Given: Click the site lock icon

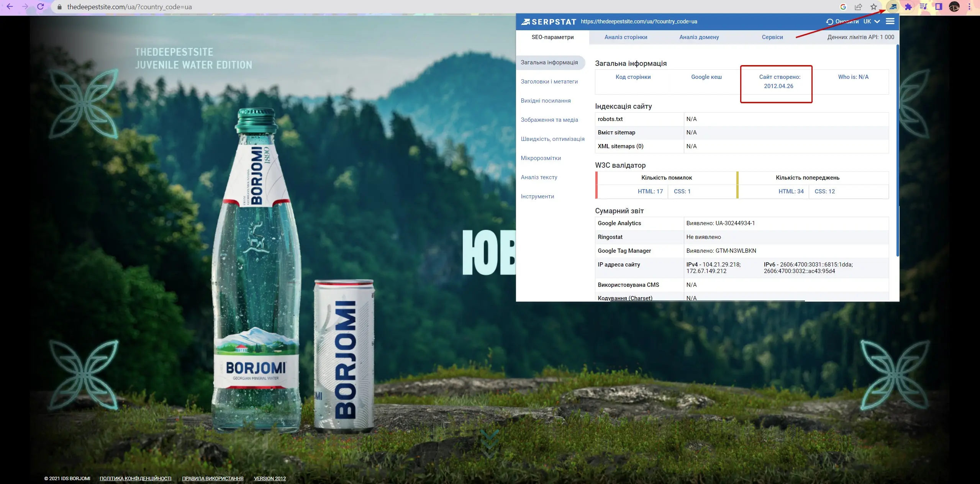Looking at the screenshot, I should coord(59,7).
